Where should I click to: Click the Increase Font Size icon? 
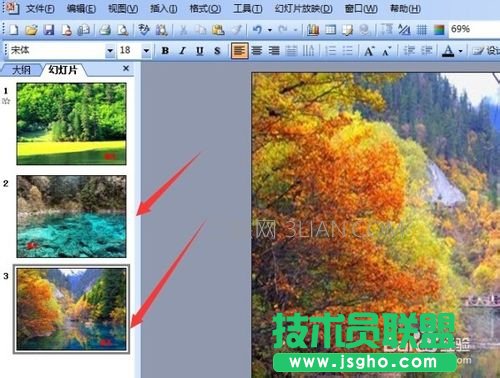pyautogui.click(x=369, y=51)
